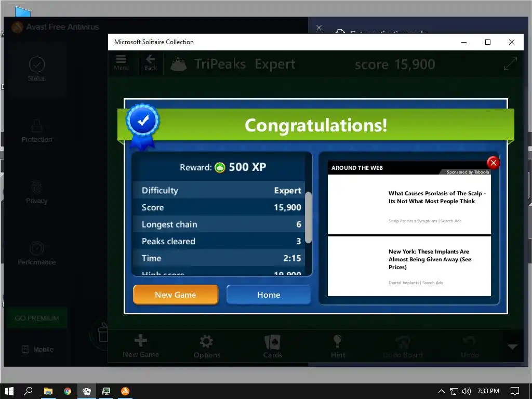The image size is (532, 399).
Task: Click the results list vertical scrollbar
Action: point(308,218)
